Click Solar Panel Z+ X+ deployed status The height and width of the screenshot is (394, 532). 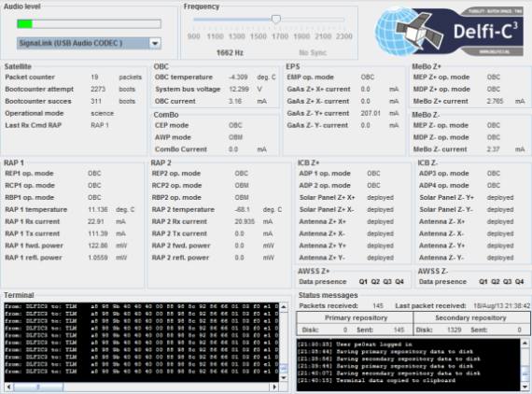[x=381, y=198]
